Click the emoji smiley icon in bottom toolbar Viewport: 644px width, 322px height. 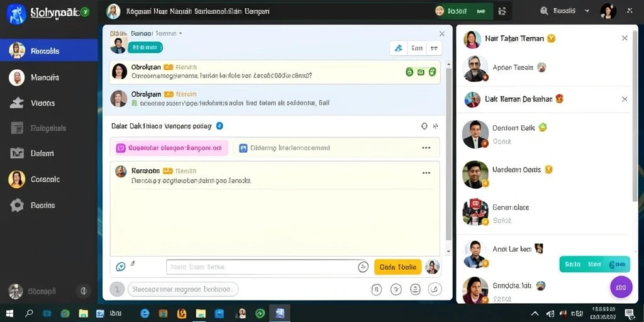coord(415,289)
